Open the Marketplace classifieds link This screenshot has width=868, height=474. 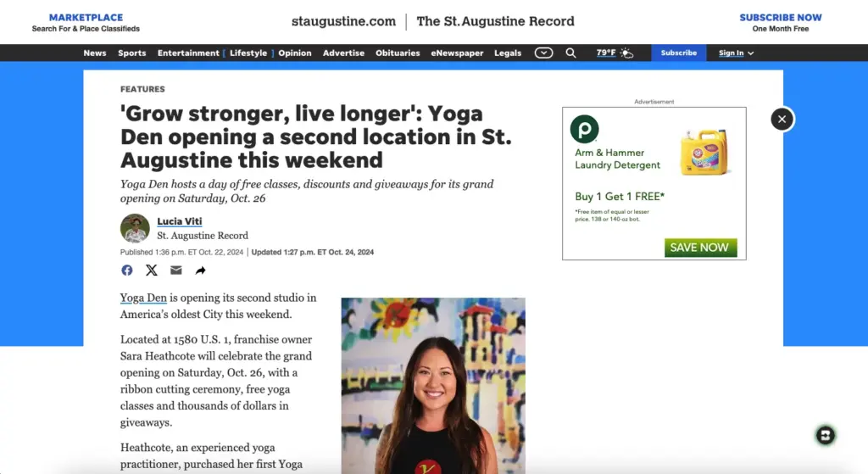point(86,23)
